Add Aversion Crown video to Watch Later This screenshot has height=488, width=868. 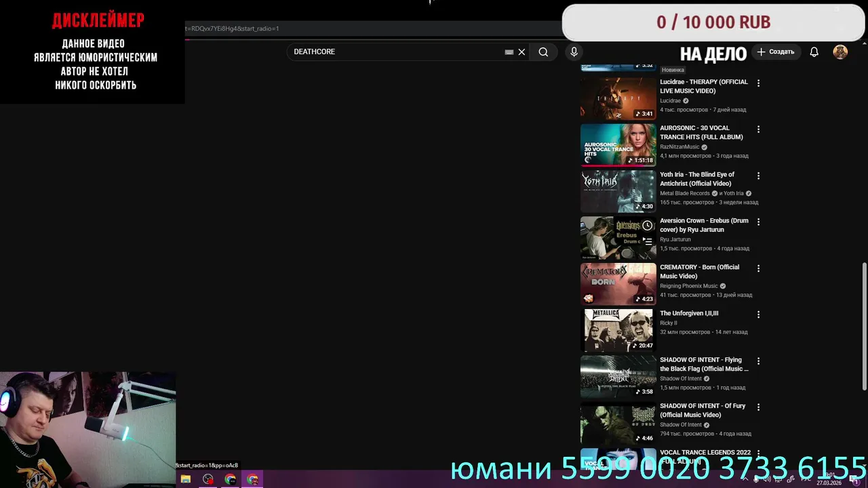click(x=648, y=226)
